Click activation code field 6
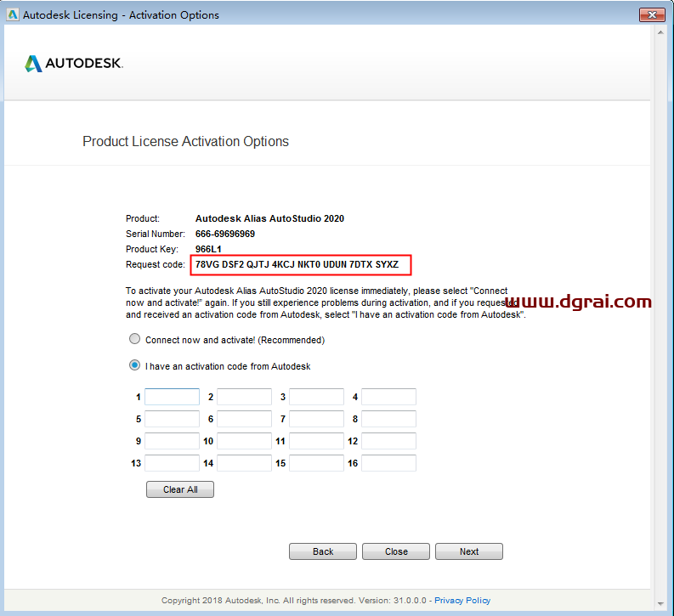The height and width of the screenshot is (616, 674). pyautogui.click(x=244, y=419)
